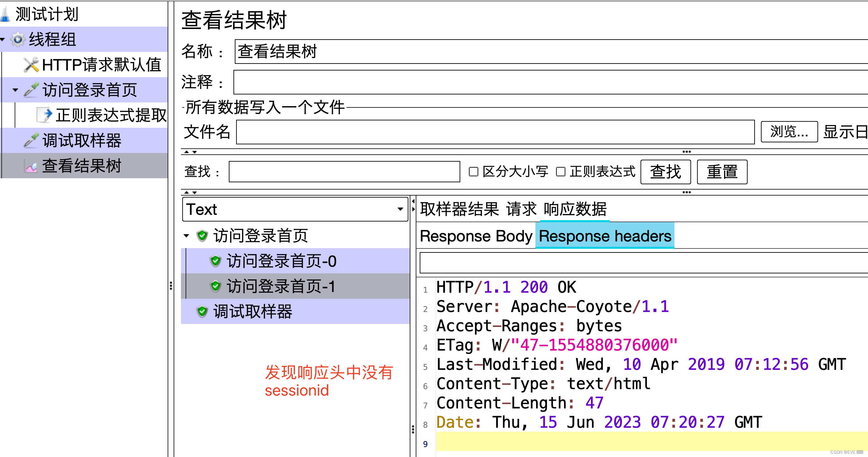This screenshot has width=868, height=457.
Task: Click the regex extractor arrow icon
Action: 45,115
